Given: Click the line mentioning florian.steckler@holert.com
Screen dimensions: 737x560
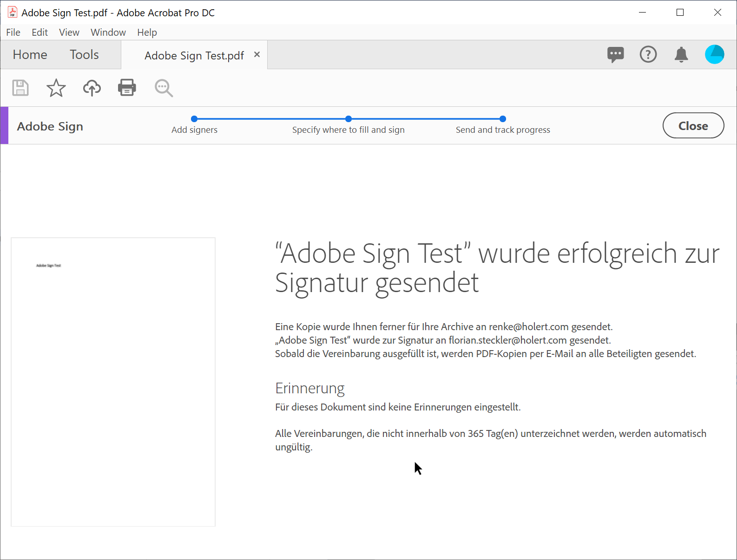Looking at the screenshot, I should [x=443, y=340].
